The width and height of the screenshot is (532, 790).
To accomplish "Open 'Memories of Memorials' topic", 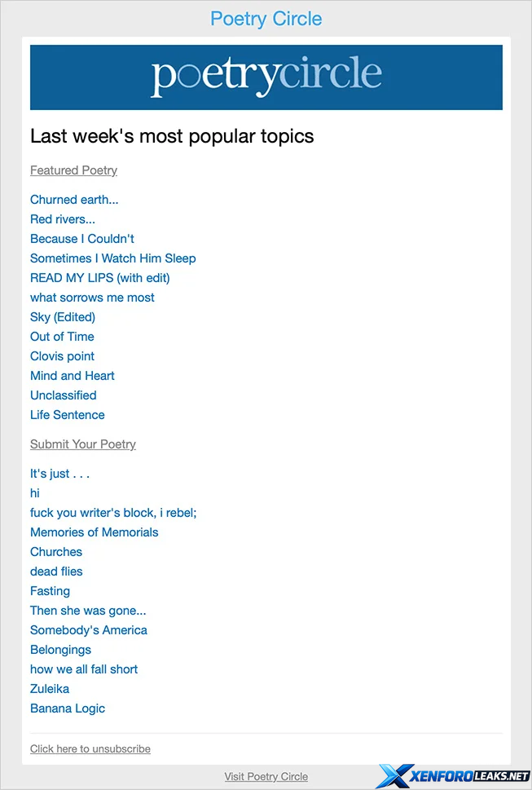I will pos(94,532).
